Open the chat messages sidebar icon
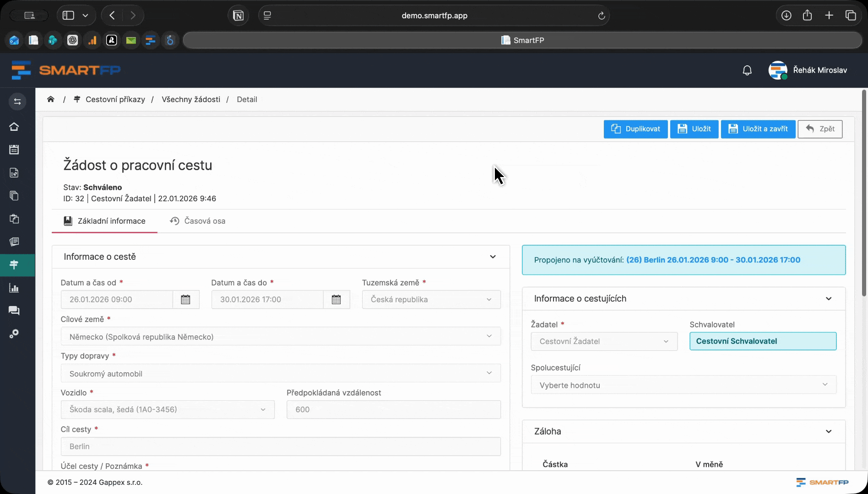This screenshot has height=494, width=868. pos(14,311)
